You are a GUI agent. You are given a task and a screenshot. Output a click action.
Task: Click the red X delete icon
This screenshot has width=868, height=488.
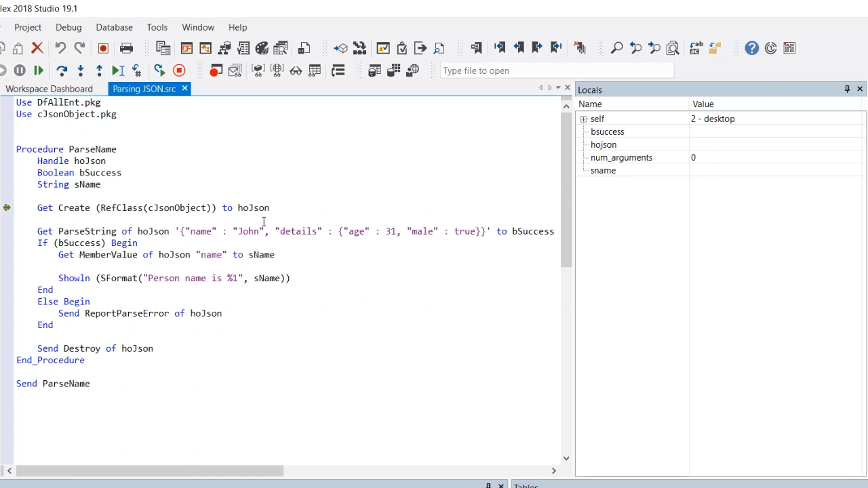pyautogui.click(x=37, y=48)
